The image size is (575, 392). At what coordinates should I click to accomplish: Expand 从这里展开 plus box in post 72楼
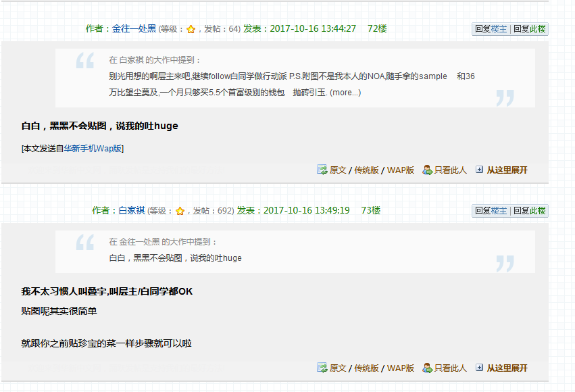click(x=480, y=170)
